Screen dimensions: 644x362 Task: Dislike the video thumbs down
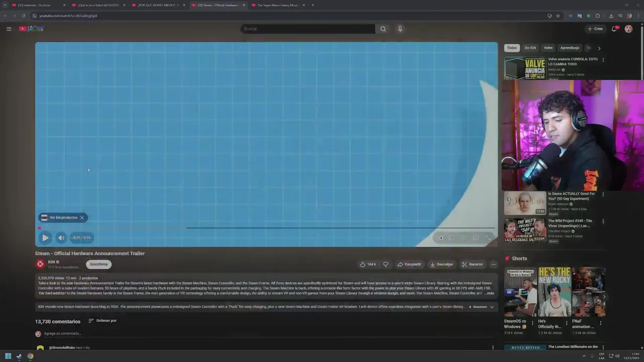pyautogui.click(x=386, y=264)
